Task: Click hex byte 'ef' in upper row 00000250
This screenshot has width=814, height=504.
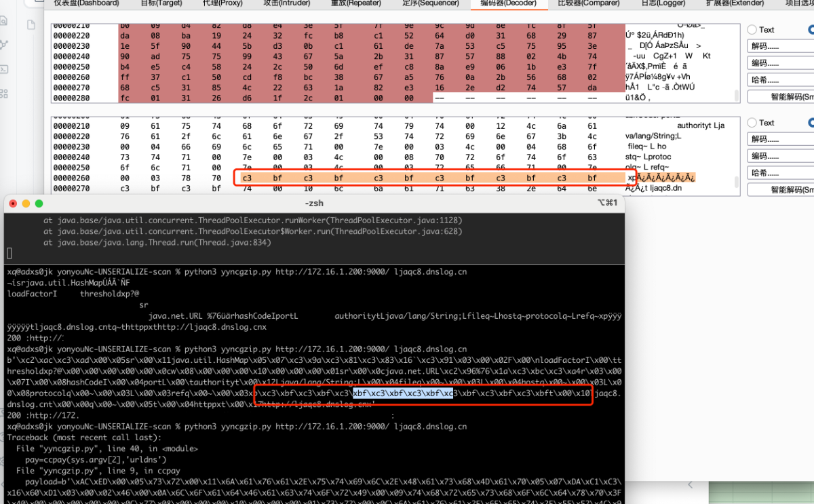Action: 378,66
